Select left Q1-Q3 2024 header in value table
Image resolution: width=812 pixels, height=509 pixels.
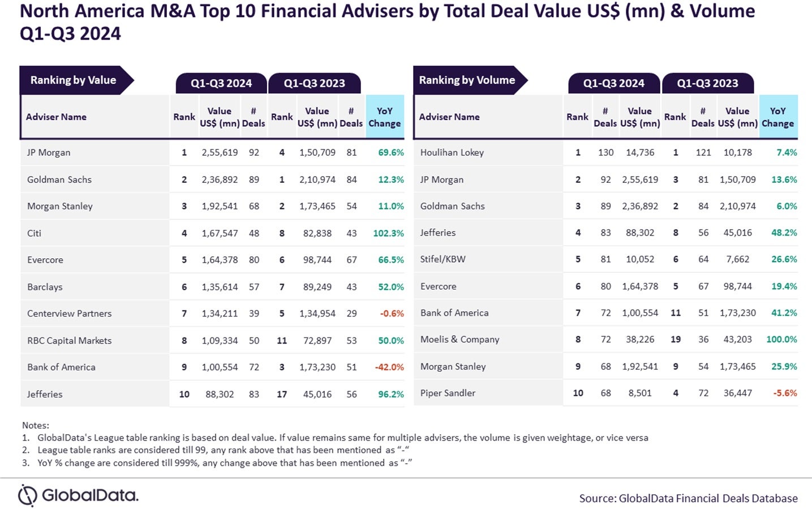tap(221, 83)
